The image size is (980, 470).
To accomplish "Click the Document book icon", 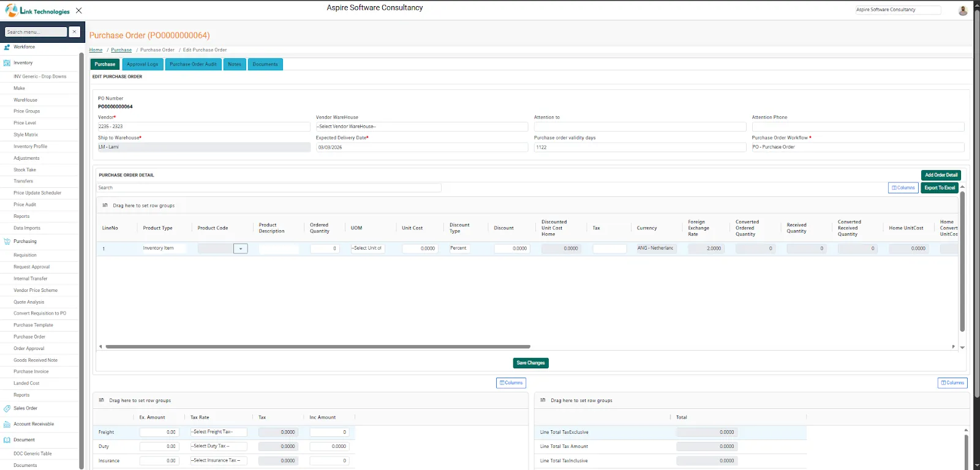I will coord(7,440).
